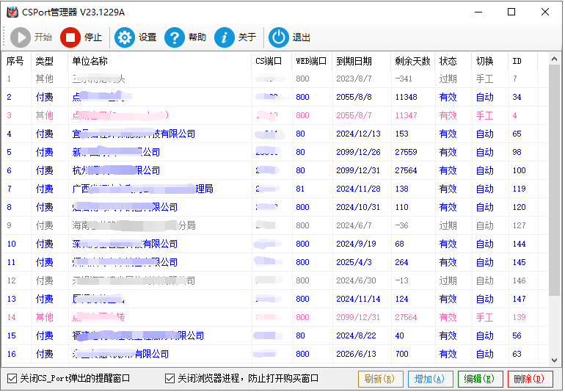565x392 pixels.
Task: Click scrollbar down arrow in the list
Action: [x=555, y=360]
